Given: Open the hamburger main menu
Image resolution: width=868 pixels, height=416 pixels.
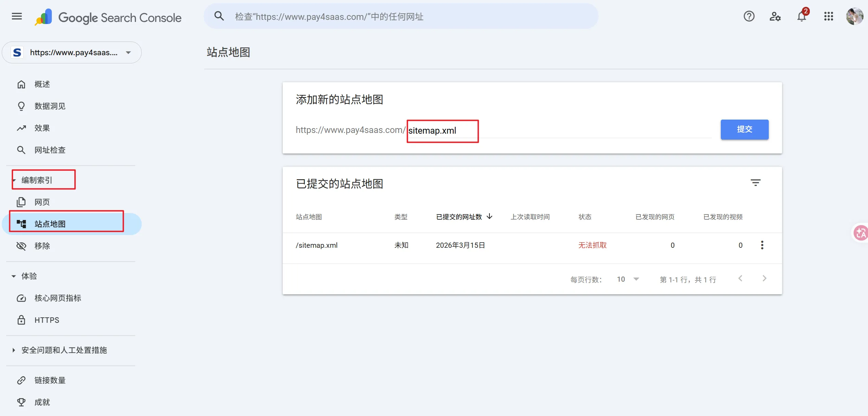Looking at the screenshot, I should [17, 16].
